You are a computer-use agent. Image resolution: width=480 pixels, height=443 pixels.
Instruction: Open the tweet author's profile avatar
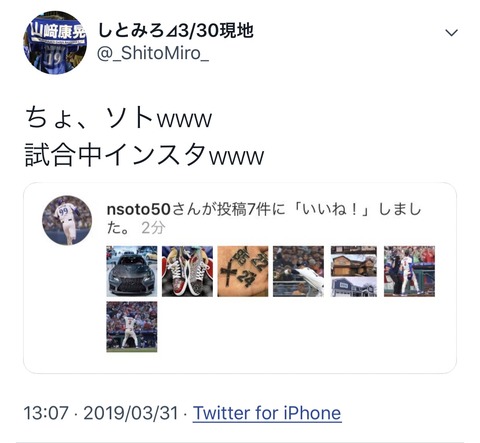[x=55, y=42]
